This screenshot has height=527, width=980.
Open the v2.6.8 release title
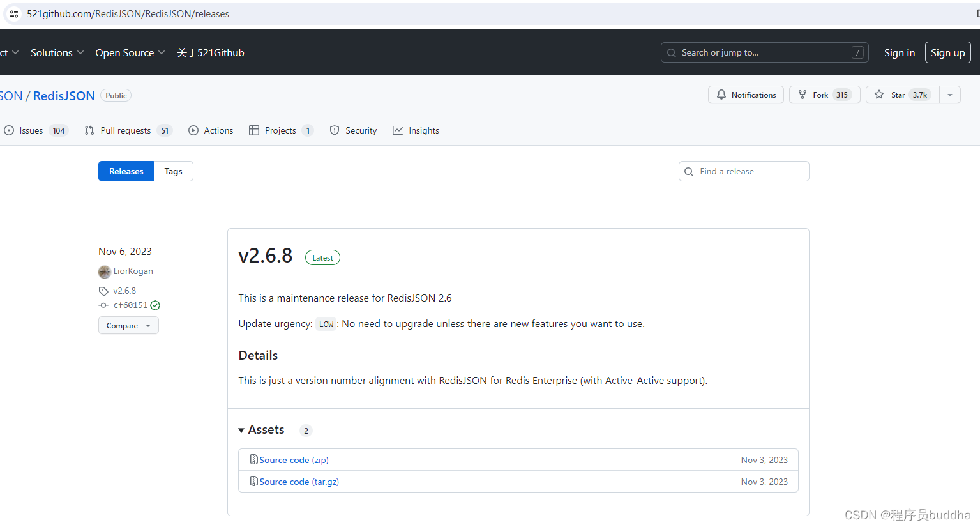266,256
